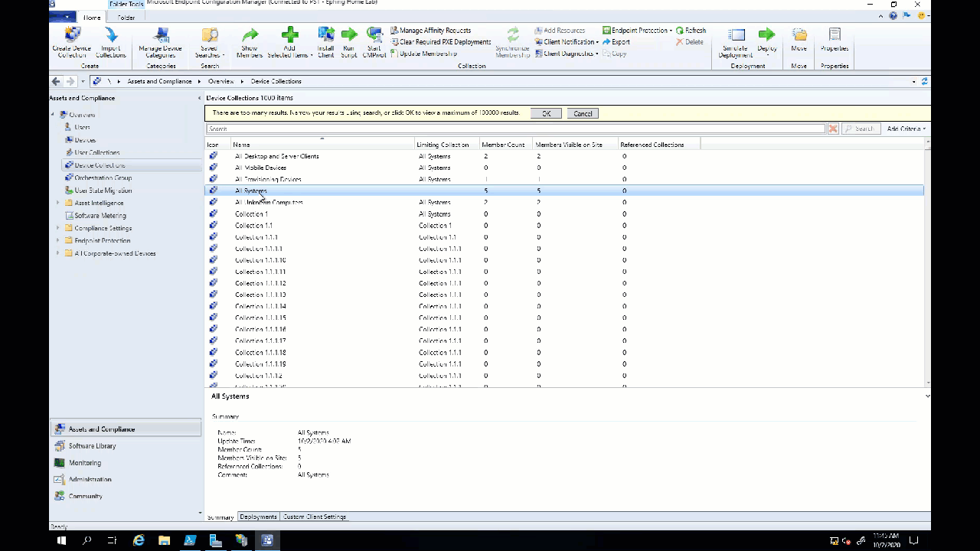Click the Deploy ribbon icon

click(766, 42)
